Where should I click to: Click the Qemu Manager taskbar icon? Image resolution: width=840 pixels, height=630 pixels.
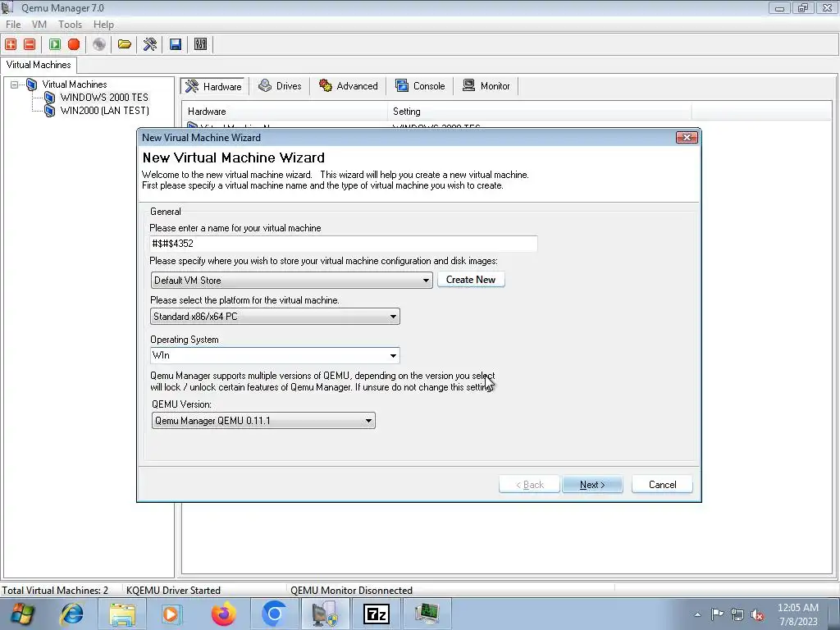point(325,614)
